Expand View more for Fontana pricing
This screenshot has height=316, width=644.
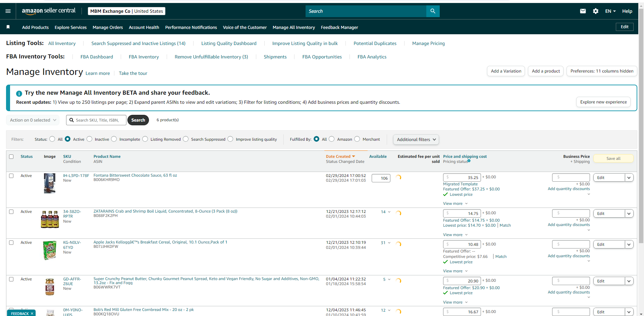(x=455, y=204)
